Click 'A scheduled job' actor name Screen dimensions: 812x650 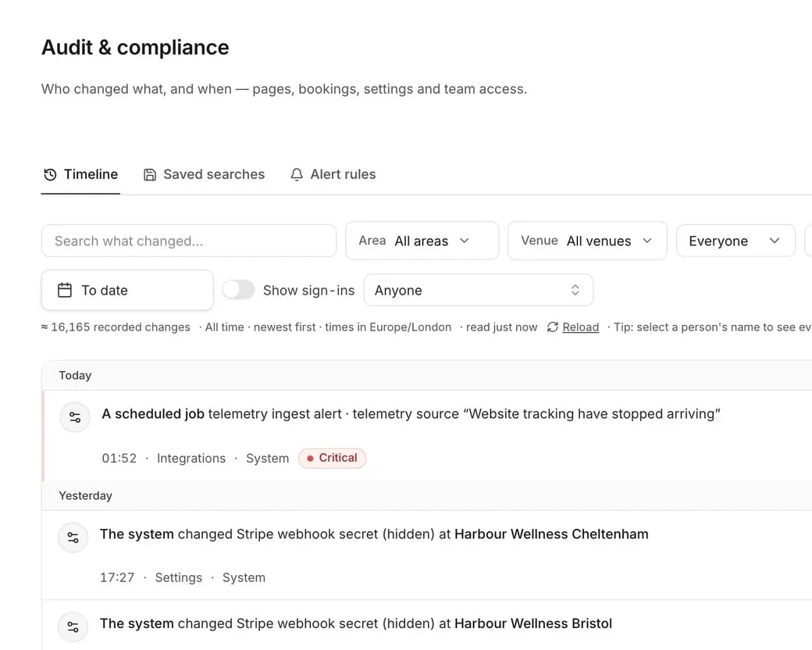[153, 414]
